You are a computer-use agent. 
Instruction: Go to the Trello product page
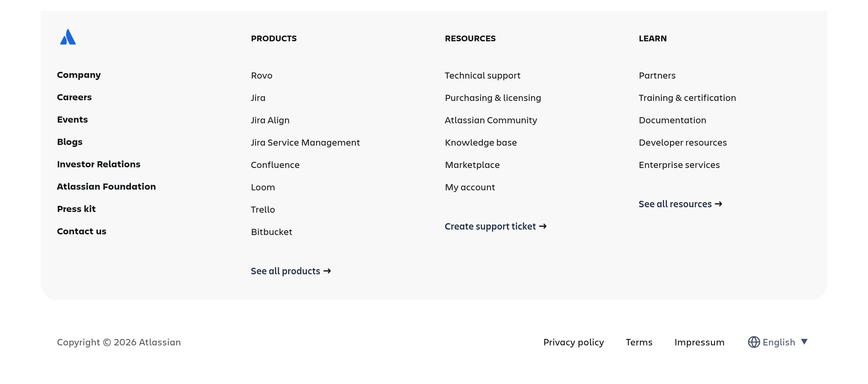[263, 209]
